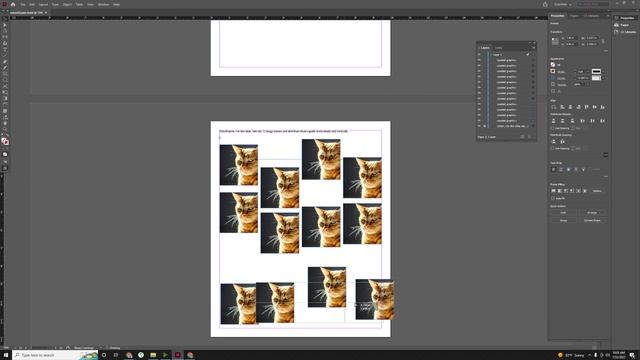
Task: Select the Page tool
Action: click(5, 31)
